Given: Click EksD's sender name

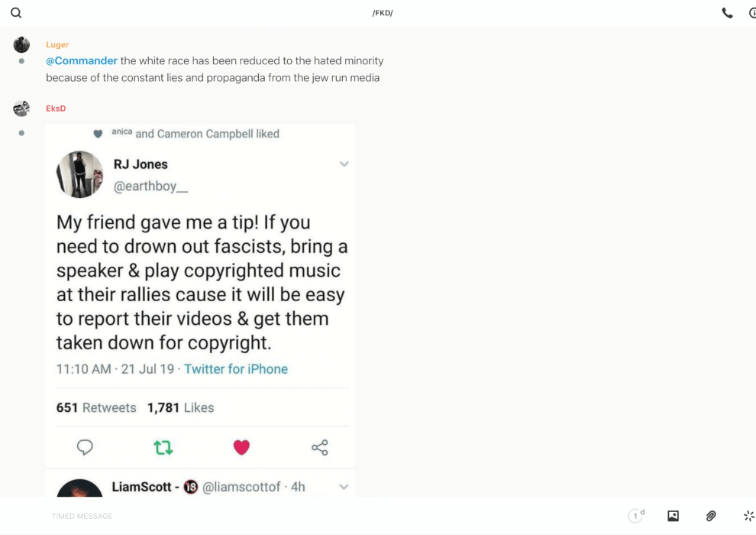Looking at the screenshot, I should [56, 109].
